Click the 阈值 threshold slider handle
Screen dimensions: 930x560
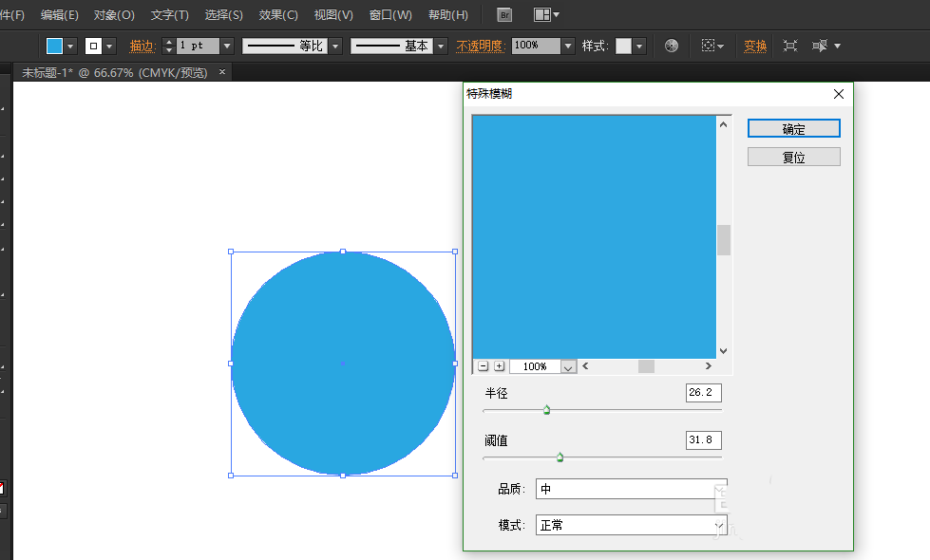point(560,457)
